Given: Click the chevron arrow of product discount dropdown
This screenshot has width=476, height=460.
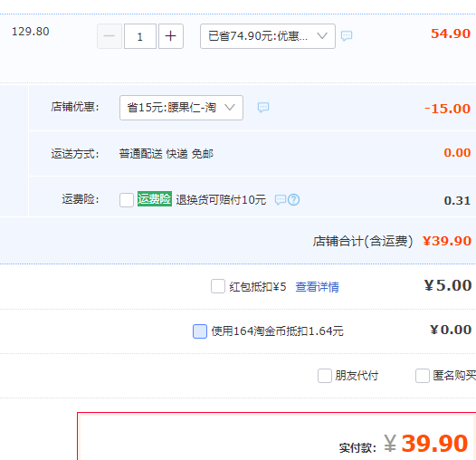Looking at the screenshot, I should (322, 36).
